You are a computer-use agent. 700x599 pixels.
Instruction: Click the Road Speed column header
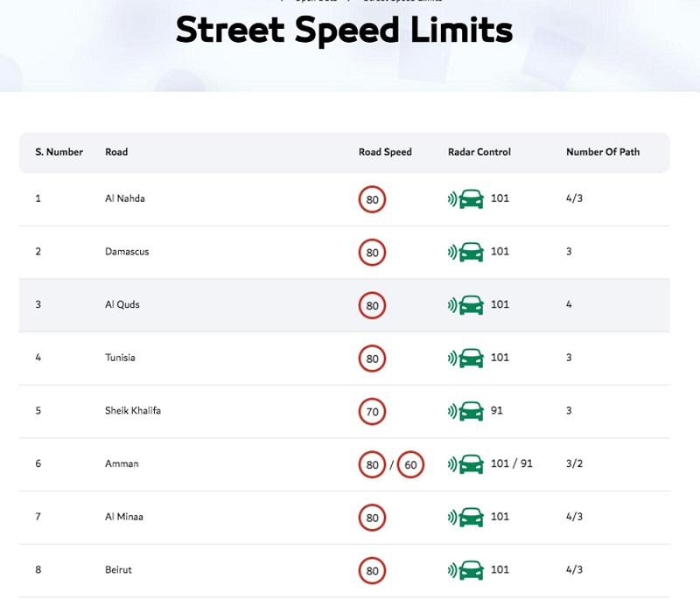[385, 152]
